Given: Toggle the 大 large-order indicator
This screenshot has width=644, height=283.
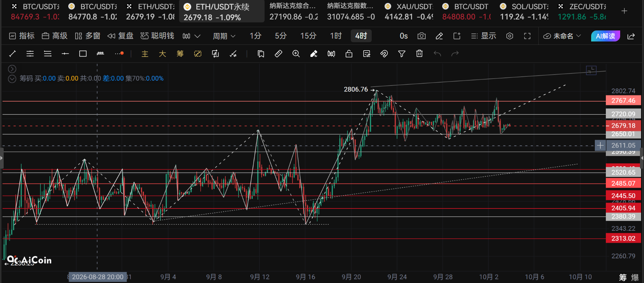Looking at the screenshot, I should coord(163,54).
